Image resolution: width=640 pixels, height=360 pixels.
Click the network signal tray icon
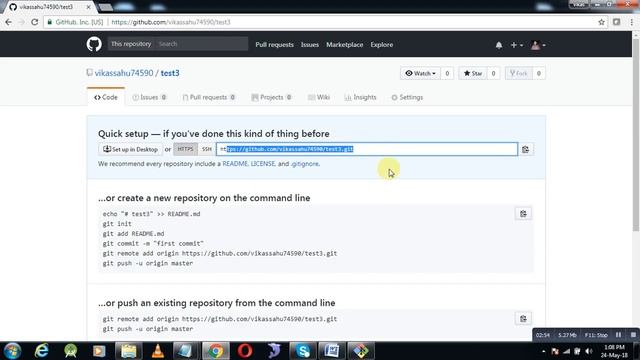[x=566, y=351]
